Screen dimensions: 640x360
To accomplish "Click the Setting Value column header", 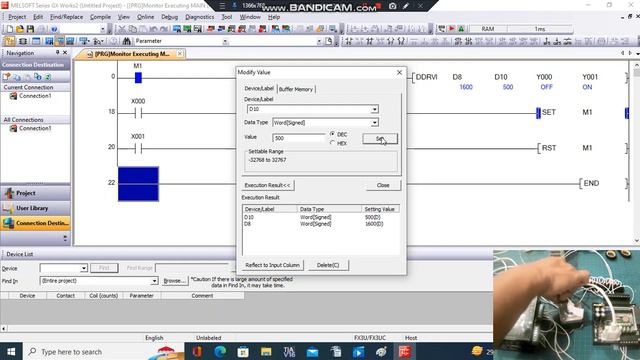I will click(x=380, y=209).
